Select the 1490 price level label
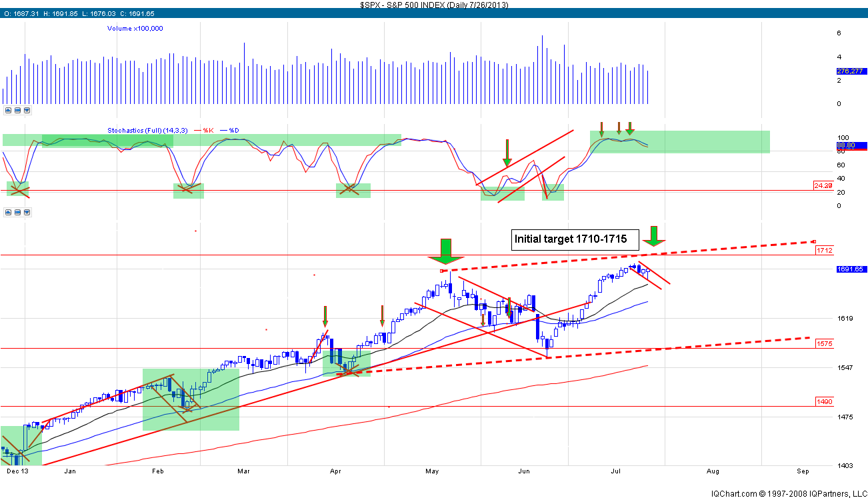 tap(824, 401)
